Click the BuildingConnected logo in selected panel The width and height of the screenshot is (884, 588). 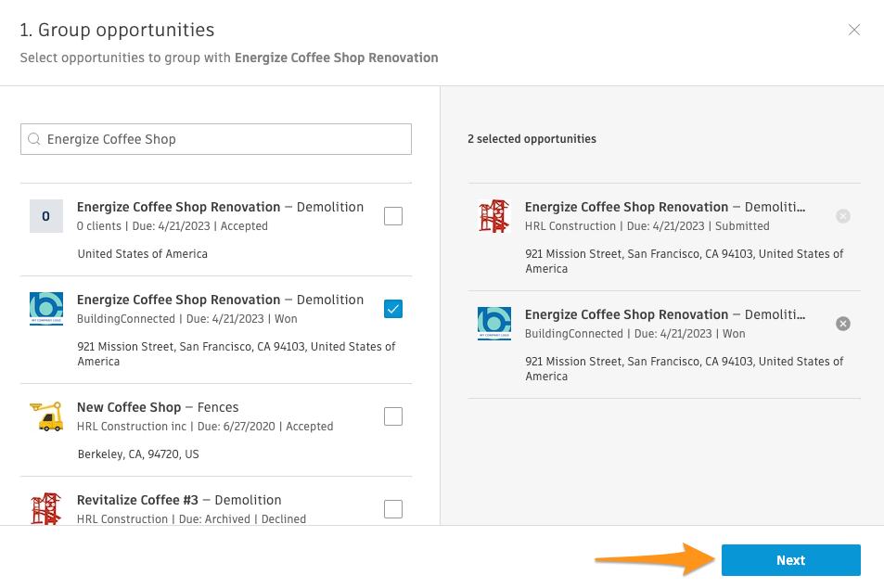pos(494,324)
